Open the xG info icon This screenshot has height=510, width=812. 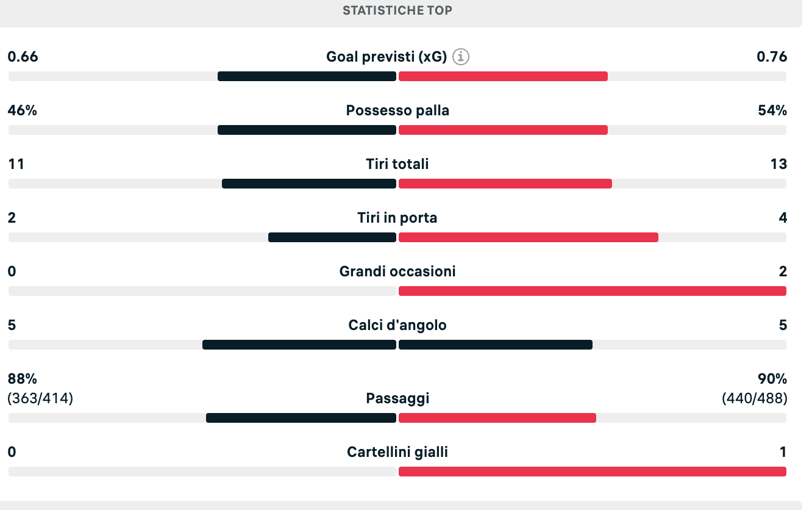pos(461,57)
